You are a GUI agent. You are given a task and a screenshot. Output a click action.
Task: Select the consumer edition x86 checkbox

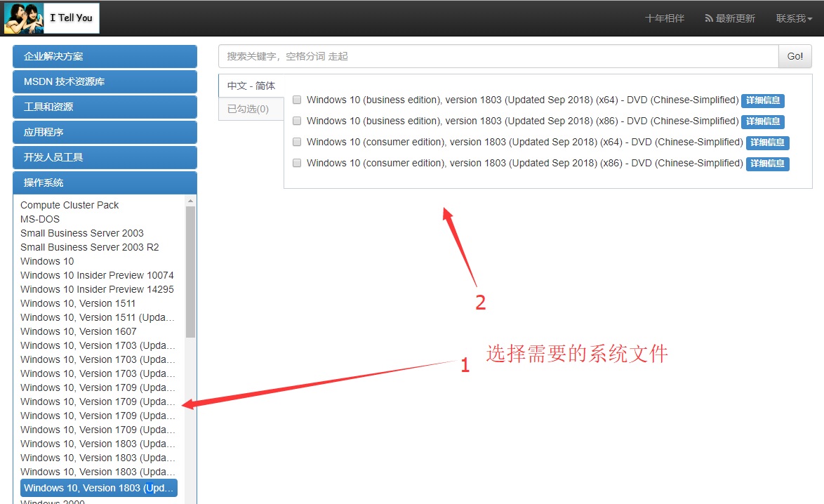click(297, 163)
